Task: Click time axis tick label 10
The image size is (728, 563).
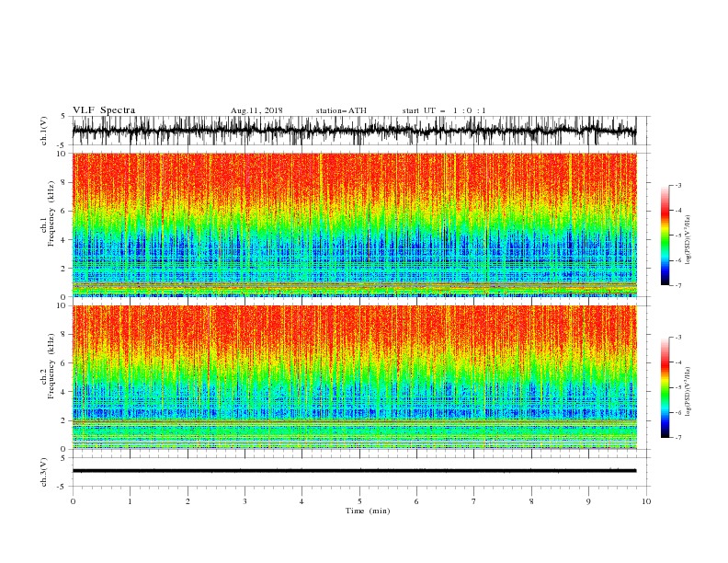Action: [646, 501]
